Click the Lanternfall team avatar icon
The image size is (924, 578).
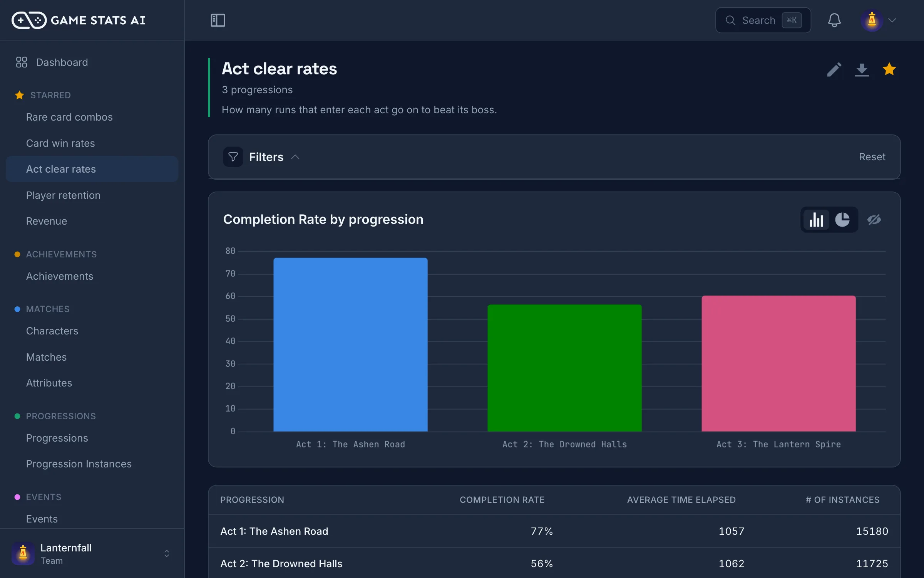[23, 553]
